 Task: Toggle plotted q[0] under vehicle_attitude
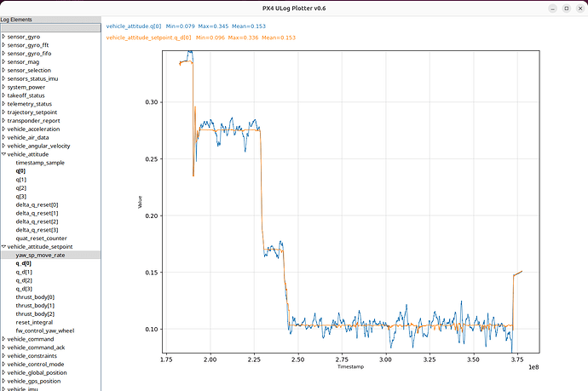pyautogui.click(x=21, y=171)
